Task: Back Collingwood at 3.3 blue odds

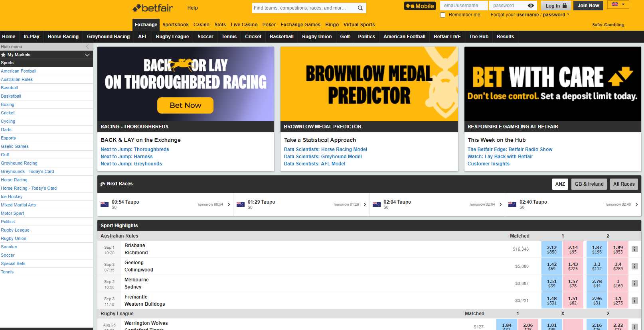Action: pos(597,266)
